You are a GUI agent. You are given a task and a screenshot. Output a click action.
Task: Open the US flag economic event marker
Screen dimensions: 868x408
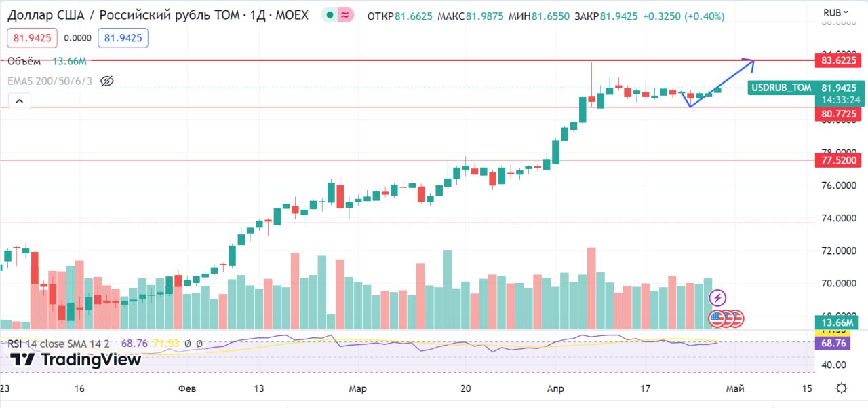[717, 317]
